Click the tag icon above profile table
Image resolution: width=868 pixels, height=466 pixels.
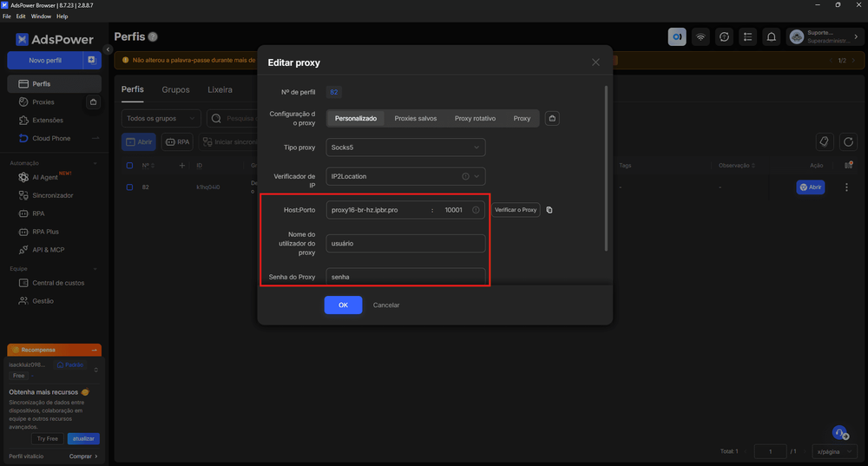pyautogui.click(x=825, y=142)
